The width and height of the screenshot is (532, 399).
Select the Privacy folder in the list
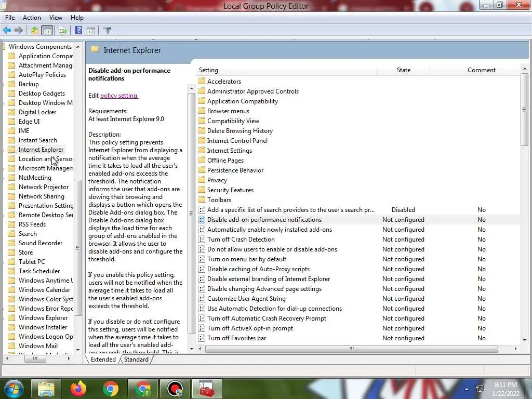217,180
